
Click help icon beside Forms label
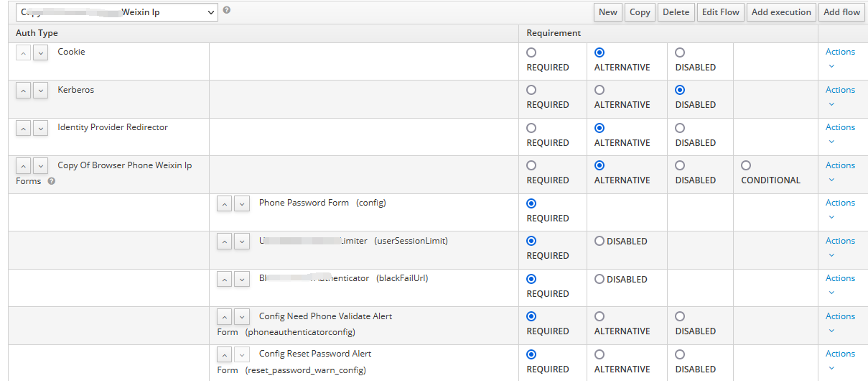point(52,181)
